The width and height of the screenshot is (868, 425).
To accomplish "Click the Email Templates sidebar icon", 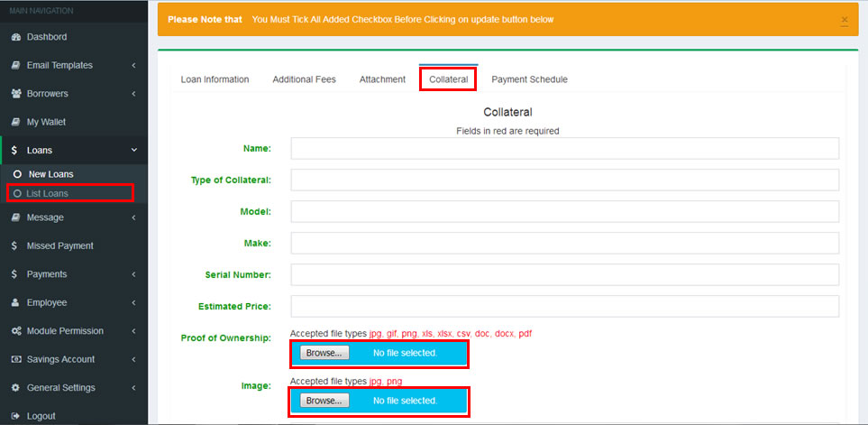I will (x=16, y=65).
